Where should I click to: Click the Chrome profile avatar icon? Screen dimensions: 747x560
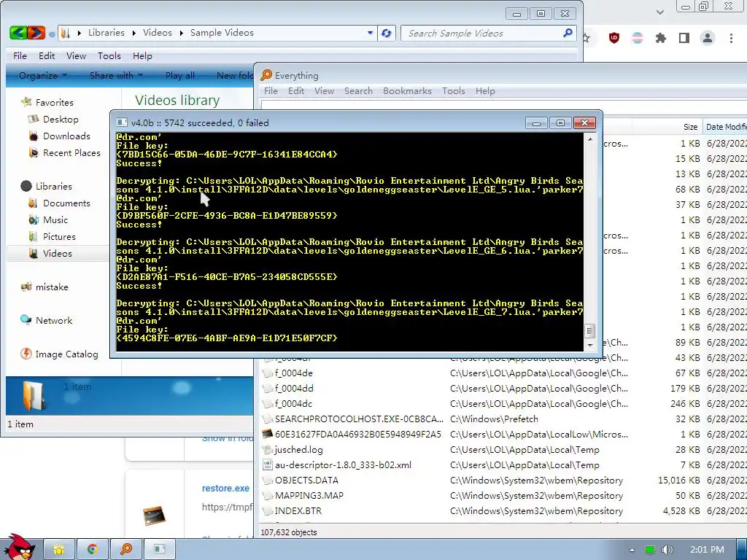[708, 38]
